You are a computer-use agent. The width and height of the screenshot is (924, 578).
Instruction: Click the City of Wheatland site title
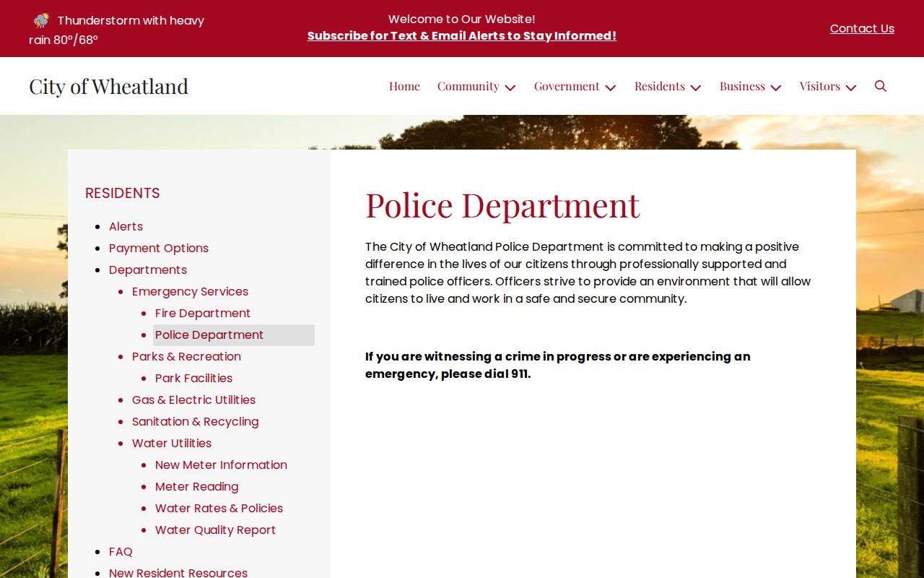tap(108, 86)
